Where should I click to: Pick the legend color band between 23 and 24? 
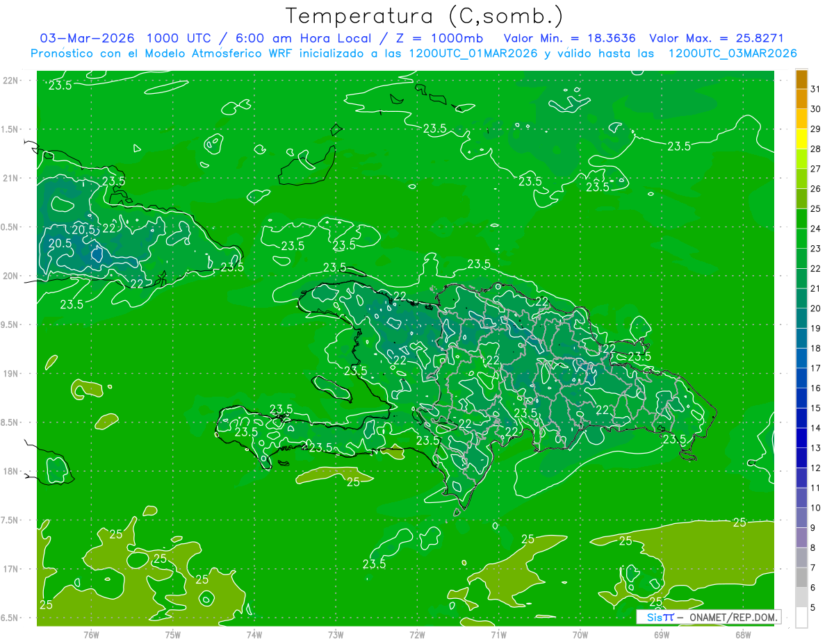pos(801,238)
